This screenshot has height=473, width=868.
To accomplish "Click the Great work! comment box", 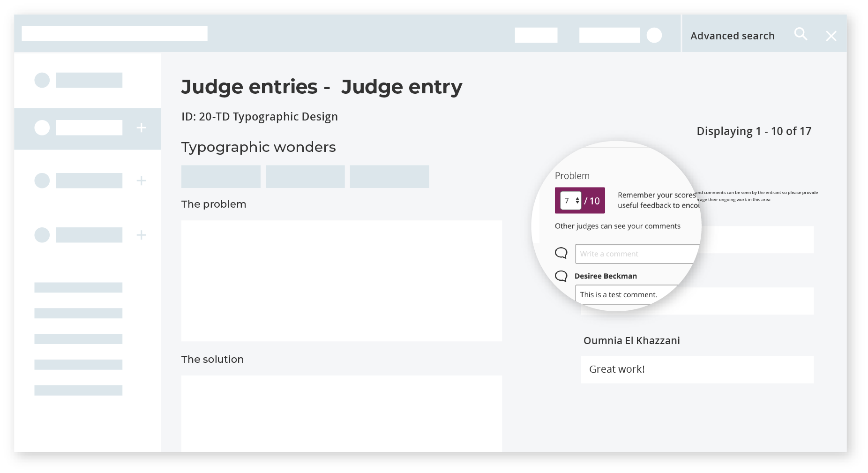I will point(697,369).
